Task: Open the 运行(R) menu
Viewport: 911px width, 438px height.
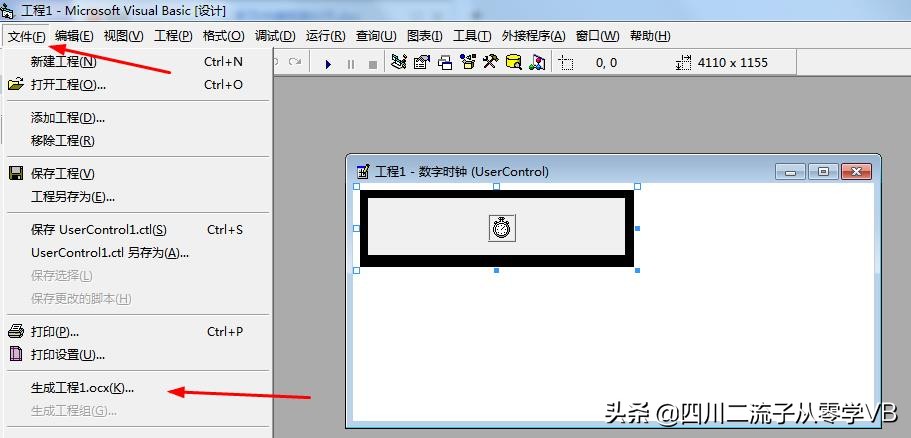Action: [325, 36]
